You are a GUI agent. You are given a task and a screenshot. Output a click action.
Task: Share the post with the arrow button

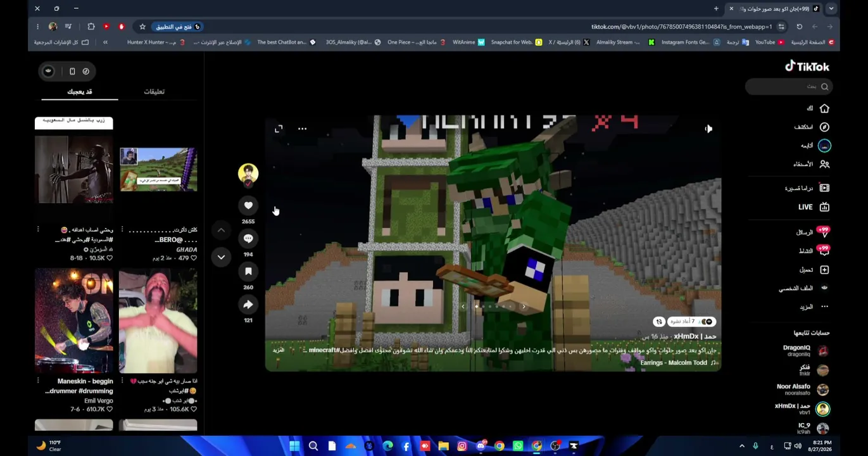coord(248,305)
